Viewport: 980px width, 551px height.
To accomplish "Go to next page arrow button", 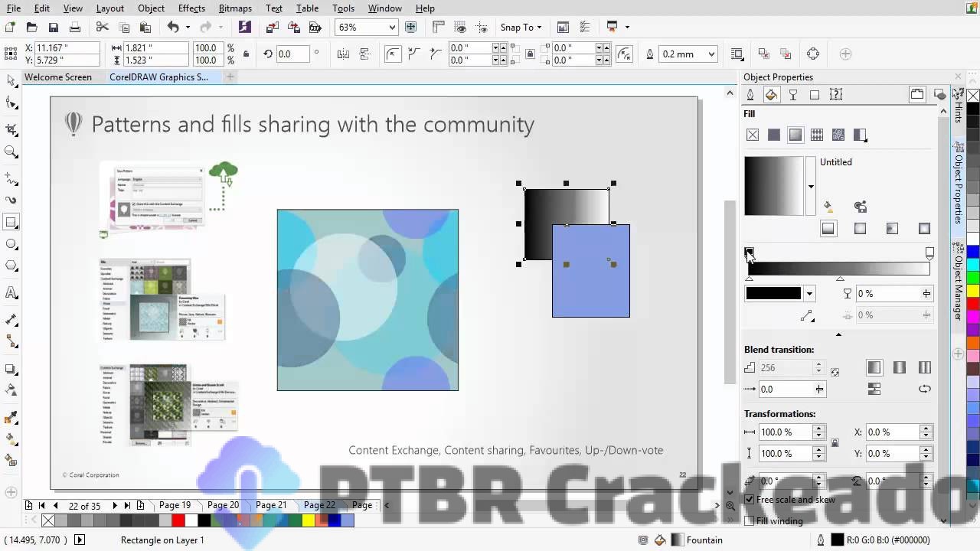I will (x=115, y=506).
